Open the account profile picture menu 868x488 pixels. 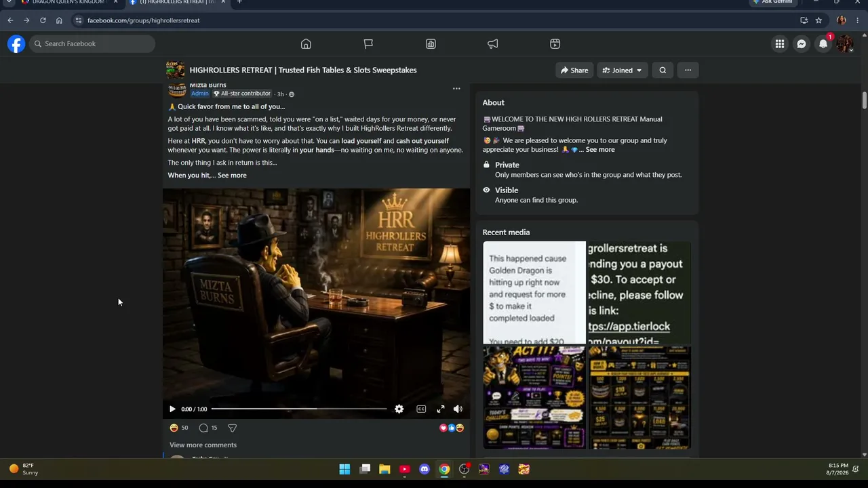point(844,44)
